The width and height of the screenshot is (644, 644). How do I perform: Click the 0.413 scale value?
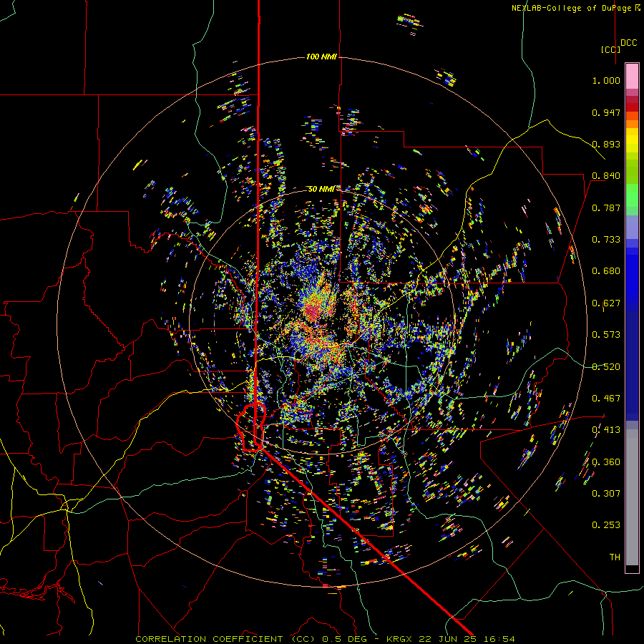tap(606, 430)
